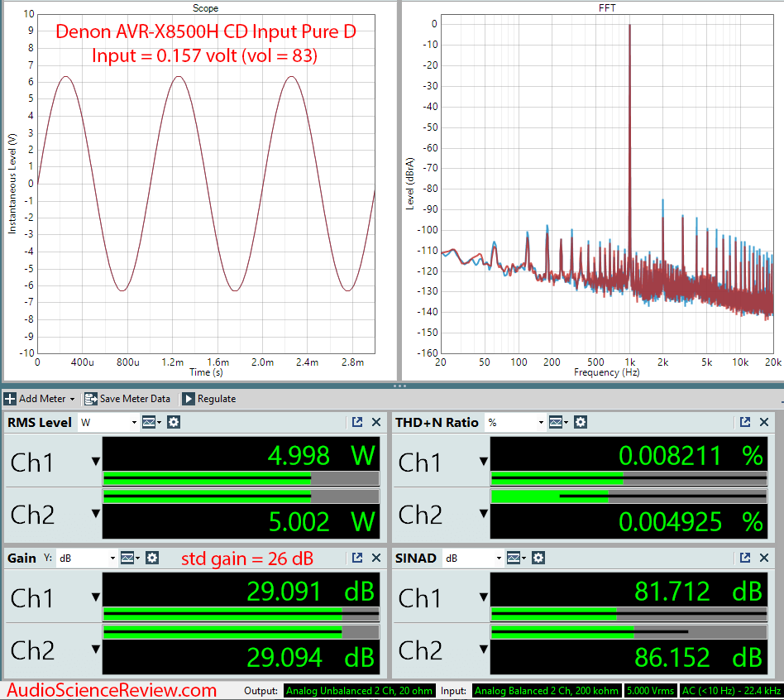Viewport: 784px width, 700px height.
Task: Open SINAD unit dropdown showing dB
Action: [472, 558]
